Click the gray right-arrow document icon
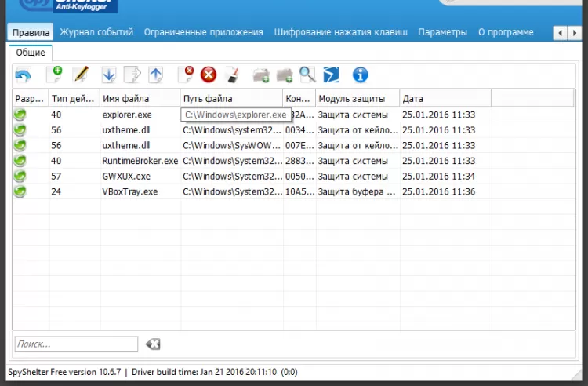588x386 pixels. tap(132, 75)
